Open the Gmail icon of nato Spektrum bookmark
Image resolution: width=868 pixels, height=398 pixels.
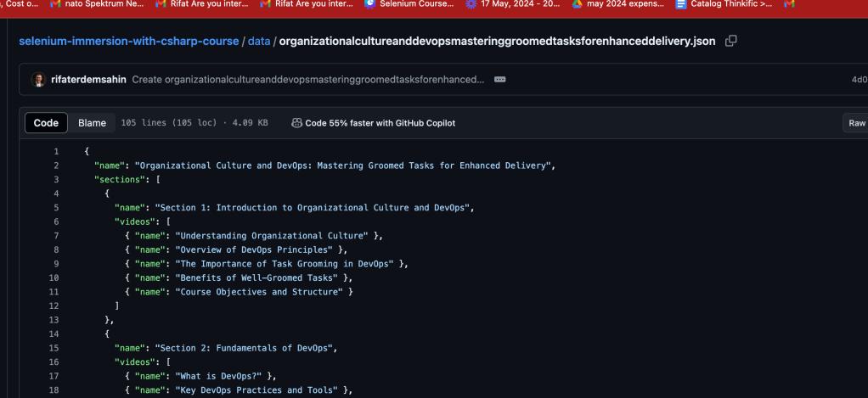[55, 4]
